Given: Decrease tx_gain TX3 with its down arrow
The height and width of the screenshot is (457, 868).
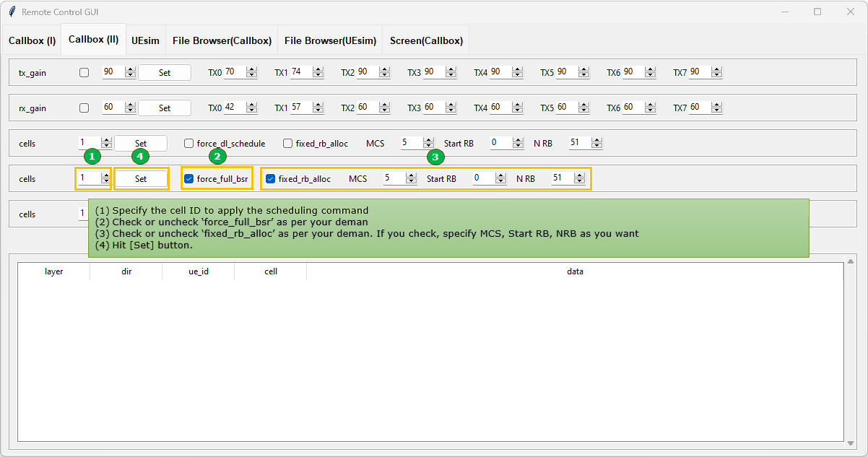Looking at the screenshot, I should 451,75.
